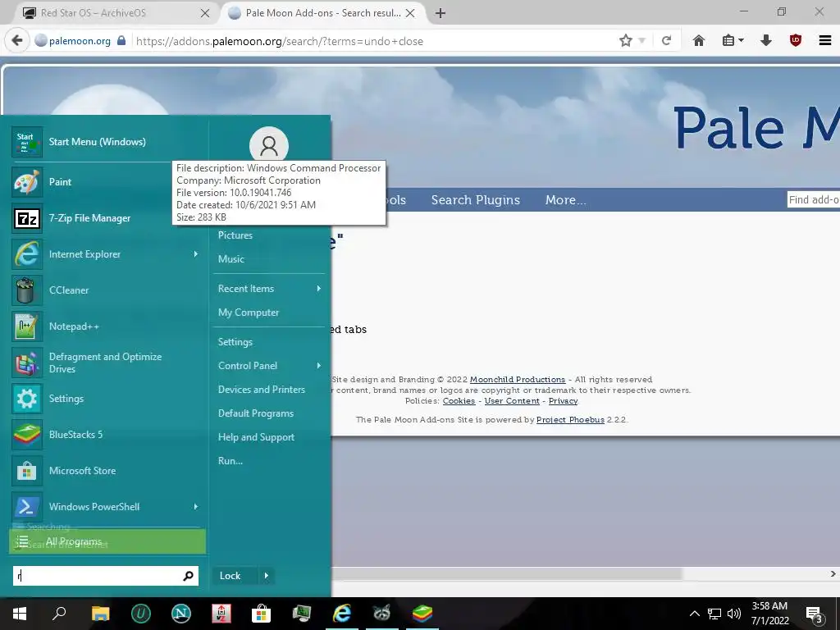
Task: Bookmark this page with star icon
Action: tap(625, 41)
